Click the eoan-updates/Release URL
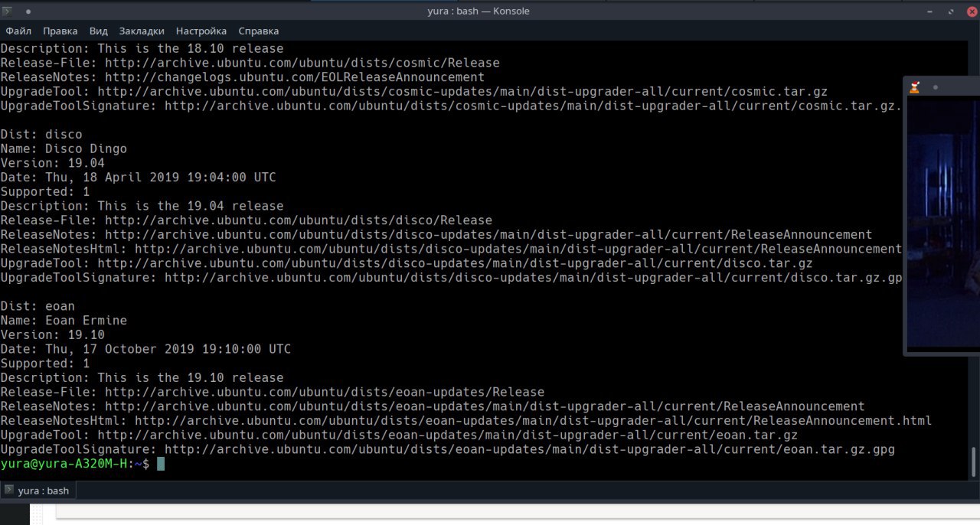 coord(325,392)
